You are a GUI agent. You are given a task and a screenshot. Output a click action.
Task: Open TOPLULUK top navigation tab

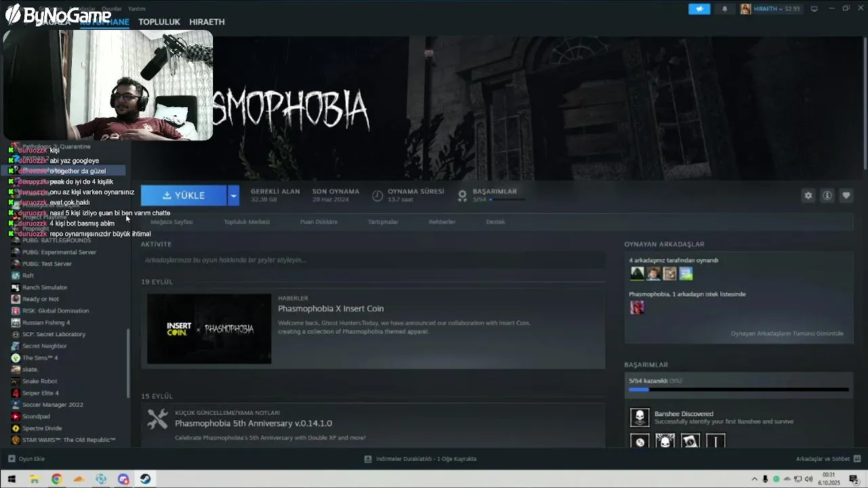(x=159, y=22)
